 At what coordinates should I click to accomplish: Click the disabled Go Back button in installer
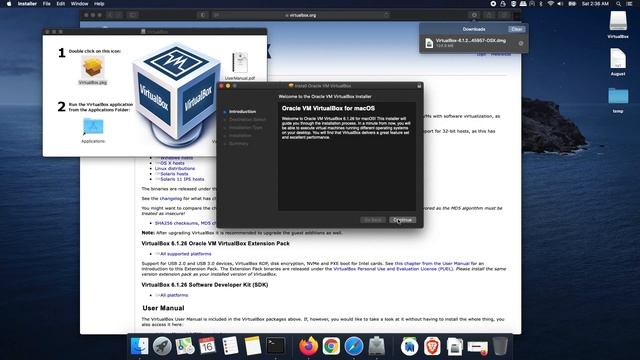click(x=373, y=220)
